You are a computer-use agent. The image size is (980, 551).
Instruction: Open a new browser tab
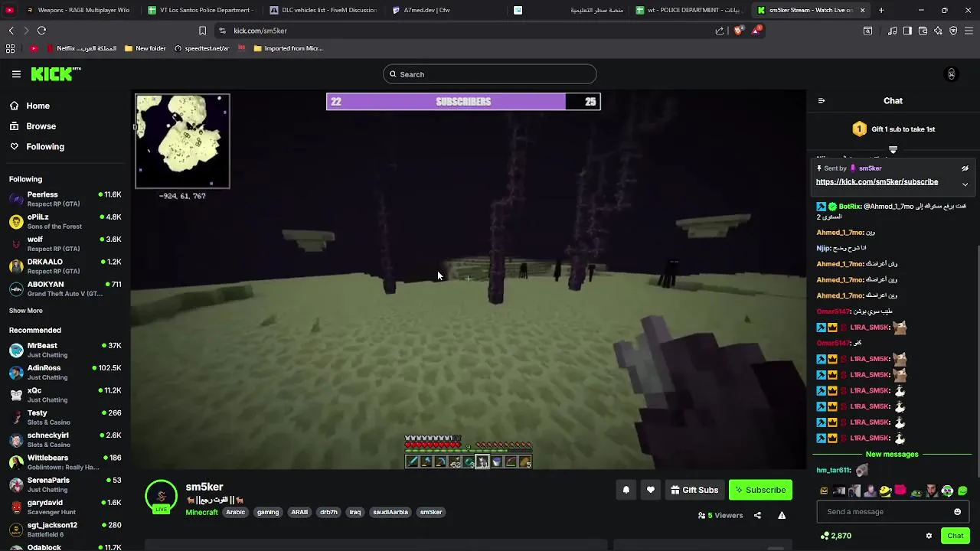click(x=881, y=10)
